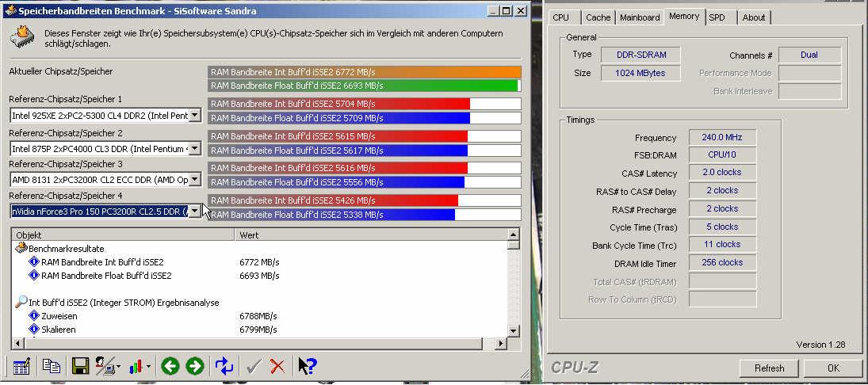Open the user/computer connect icon

[105, 367]
